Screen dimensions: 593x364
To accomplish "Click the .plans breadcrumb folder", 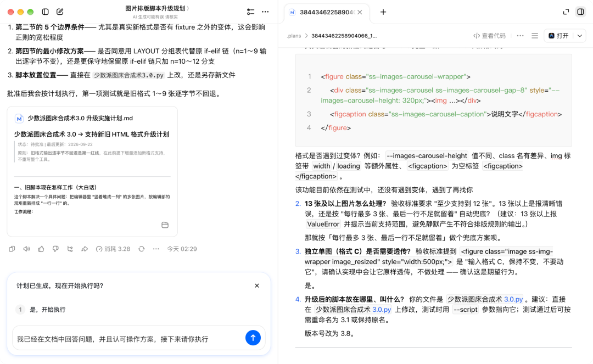I will pos(294,36).
